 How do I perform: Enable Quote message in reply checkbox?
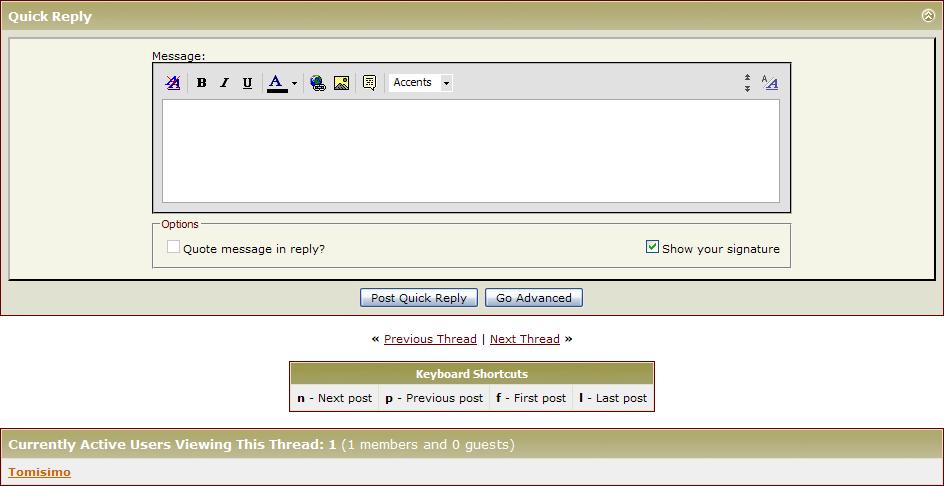coord(173,247)
